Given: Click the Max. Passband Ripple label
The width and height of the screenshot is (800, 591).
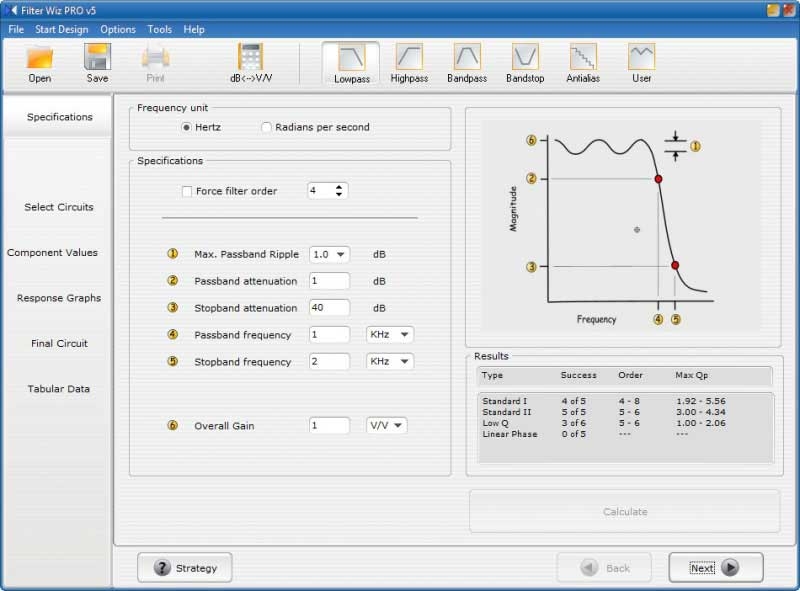Looking at the screenshot, I should [246, 254].
